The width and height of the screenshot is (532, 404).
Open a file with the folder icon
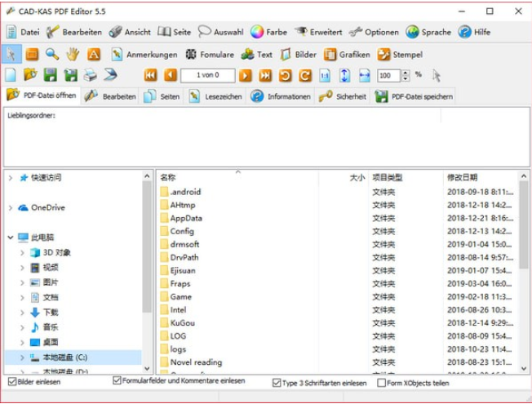[x=30, y=75]
